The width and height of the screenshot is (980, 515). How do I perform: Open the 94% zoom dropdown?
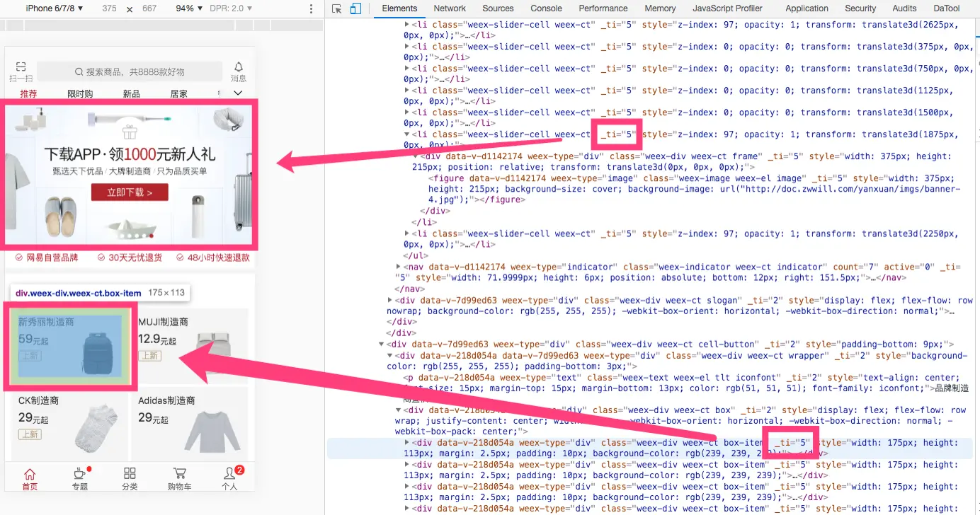[189, 8]
